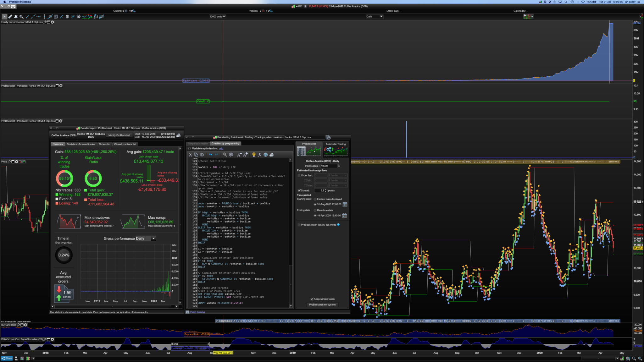Select the ruler measurement tool
Screen dimensions: 644x362
[x=10, y=17]
